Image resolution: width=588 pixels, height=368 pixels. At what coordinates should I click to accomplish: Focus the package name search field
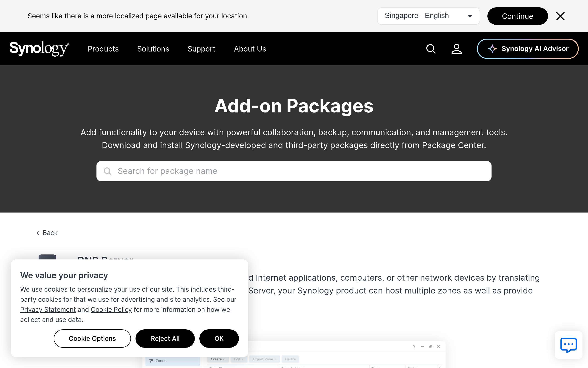[294, 171]
